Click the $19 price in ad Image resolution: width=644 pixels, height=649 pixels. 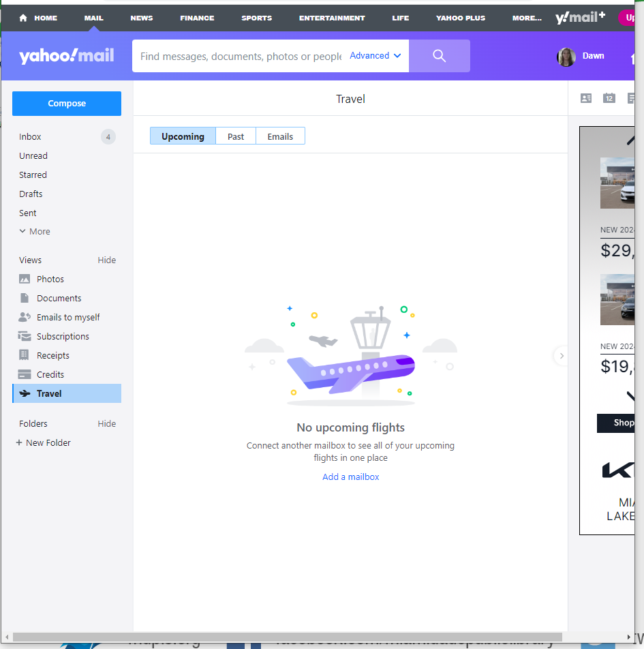617,366
